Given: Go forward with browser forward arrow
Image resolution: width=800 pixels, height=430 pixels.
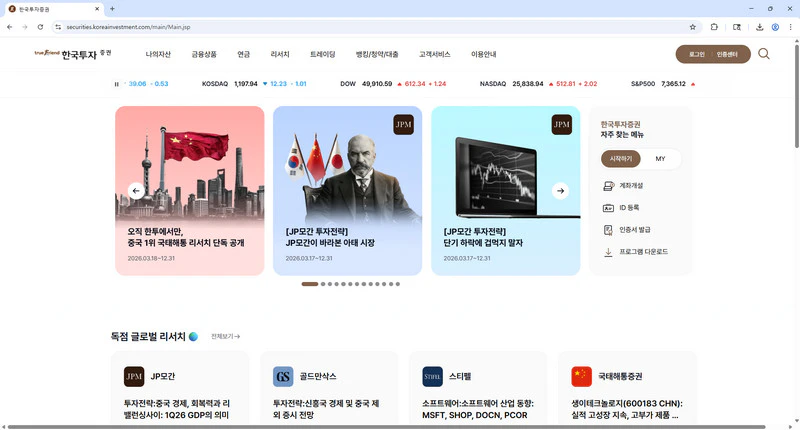Looking at the screenshot, I should pos(24,27).
